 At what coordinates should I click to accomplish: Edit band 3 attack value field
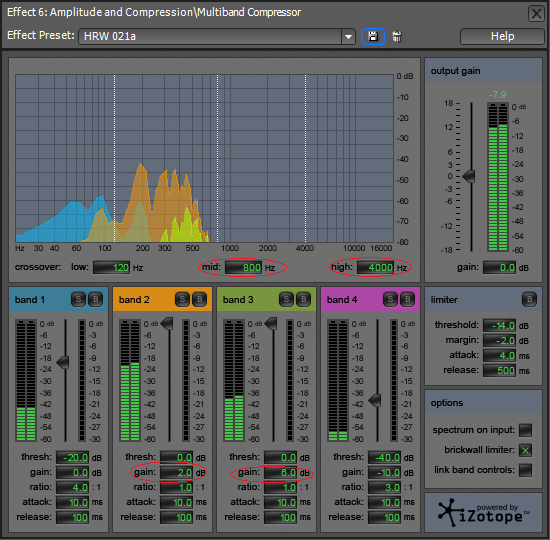pos(280,502)
